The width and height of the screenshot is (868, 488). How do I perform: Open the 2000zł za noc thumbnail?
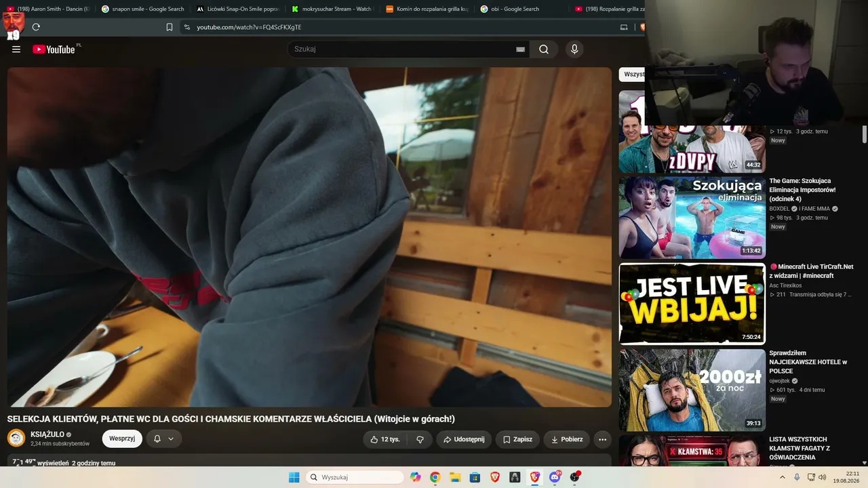(x=692, y=390)
